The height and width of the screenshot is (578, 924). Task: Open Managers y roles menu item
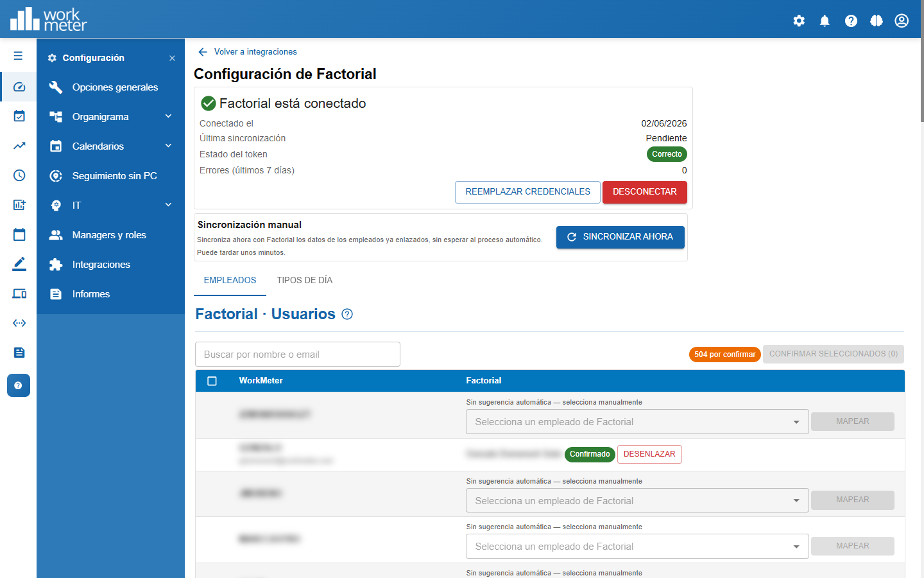pyautogui.click(x=110, y=235)
